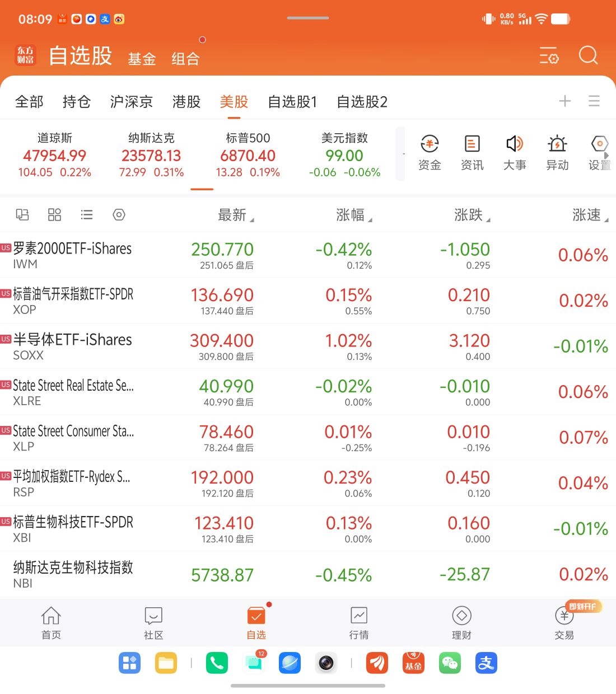Viewport: 616px width, 694px height.
Task: Open watchlist settings list-gear icon
Action: (549, 55)
